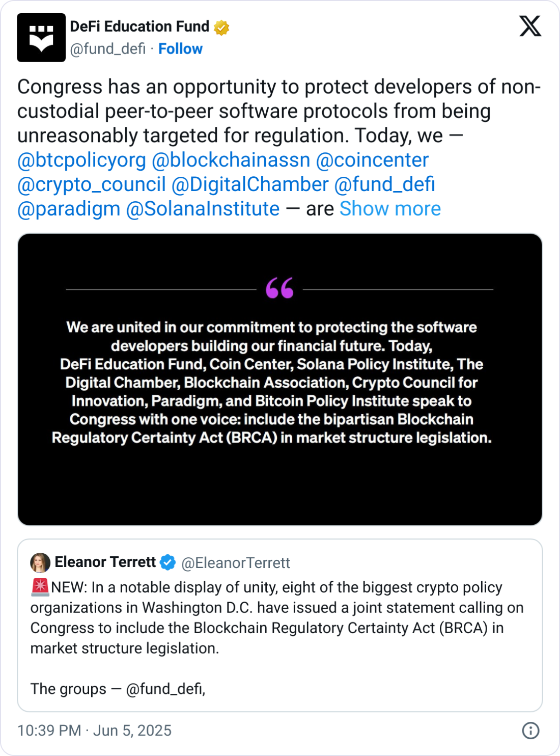The image size is (560, 756).
Task: Click the purple quotation mark graphic in the image
Action: 279,288
